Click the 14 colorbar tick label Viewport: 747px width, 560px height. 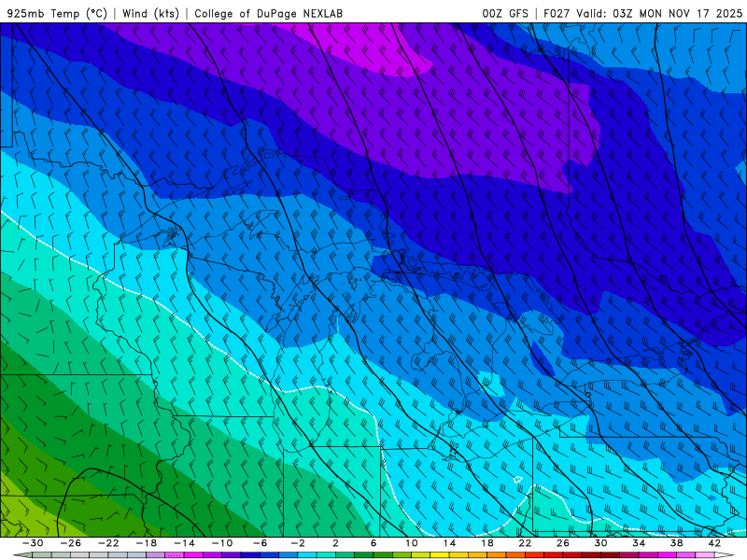point(449,543)
